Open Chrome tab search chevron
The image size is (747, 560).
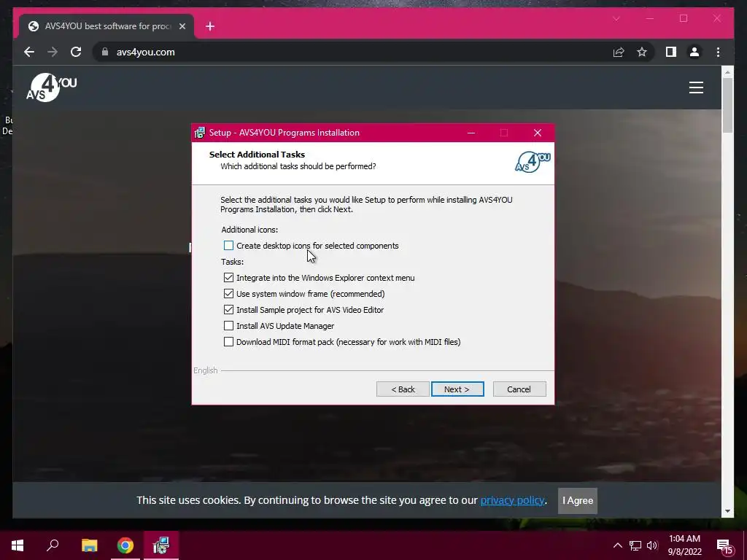point(616,18)
